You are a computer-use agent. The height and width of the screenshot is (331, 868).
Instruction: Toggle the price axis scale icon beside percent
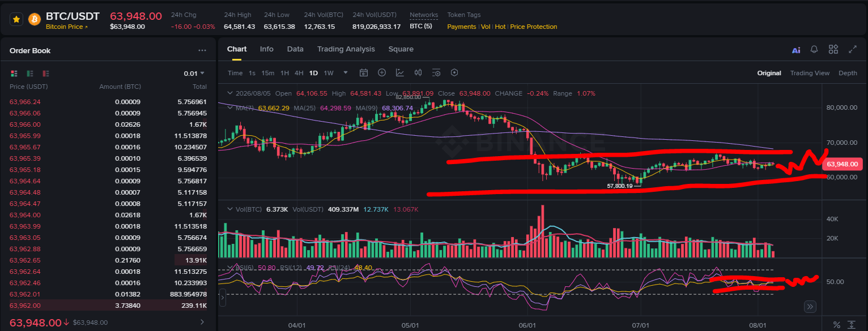pos(851,325)
